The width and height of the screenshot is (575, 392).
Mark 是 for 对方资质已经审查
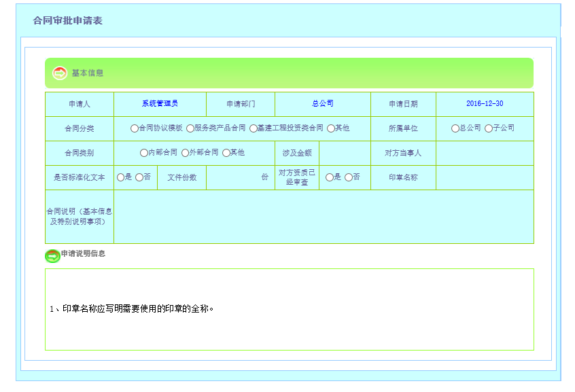click(x=330, y=177)
